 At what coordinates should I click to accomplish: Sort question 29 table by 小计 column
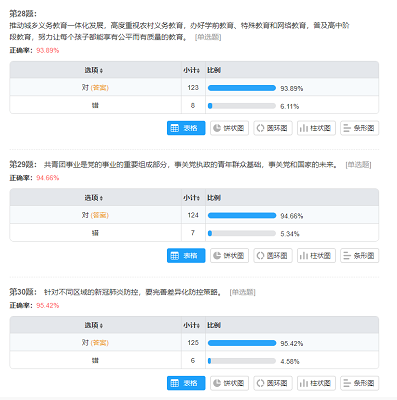click(191, 198)
